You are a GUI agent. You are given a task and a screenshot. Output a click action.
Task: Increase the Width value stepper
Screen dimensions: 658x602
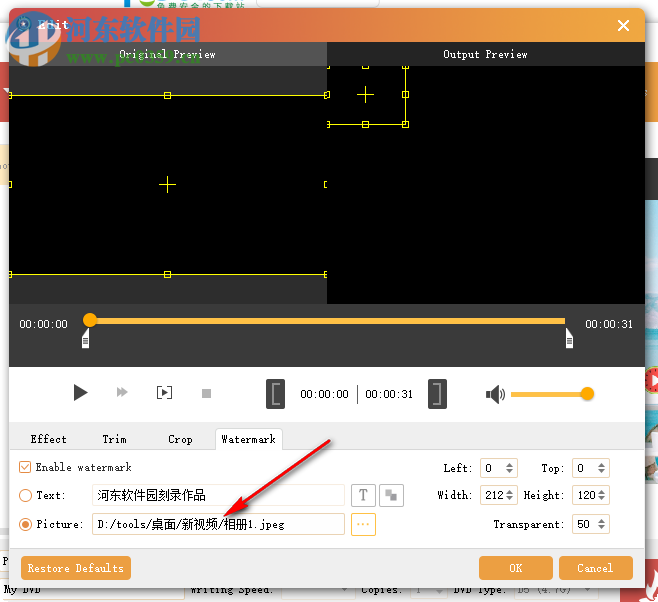[x=509, y=492]
